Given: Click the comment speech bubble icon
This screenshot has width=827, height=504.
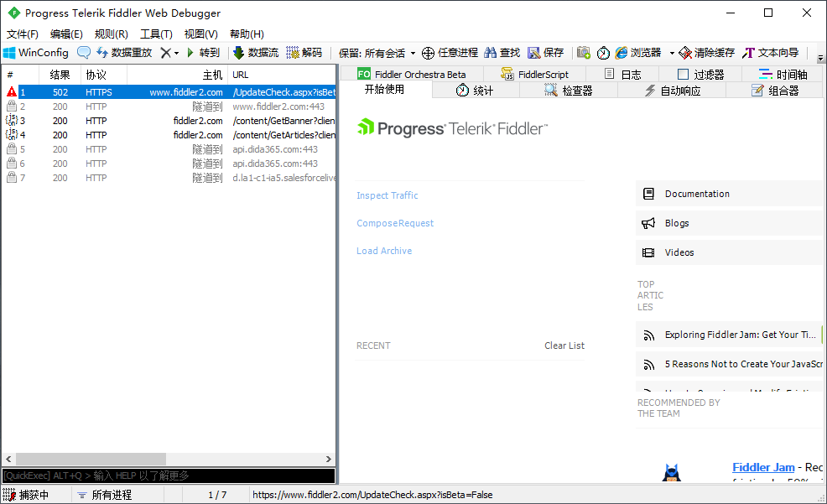Looking at the screenshot, I should pyautogui.click(x=84, y=53).
